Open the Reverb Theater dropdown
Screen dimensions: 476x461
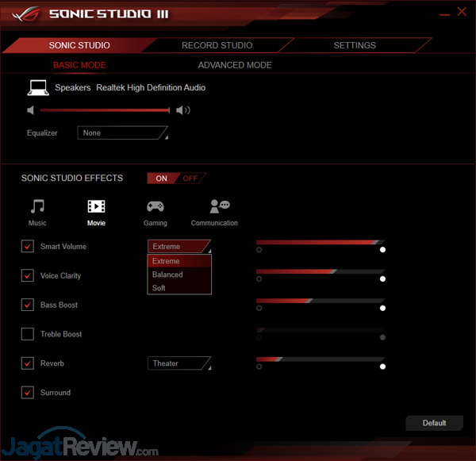pos(179,363)
